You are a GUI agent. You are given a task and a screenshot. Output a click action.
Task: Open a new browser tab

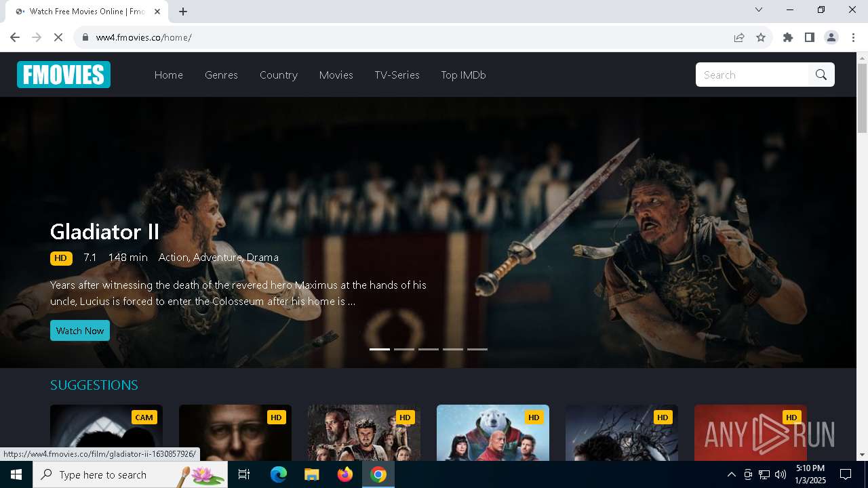(x=183, y=12)
